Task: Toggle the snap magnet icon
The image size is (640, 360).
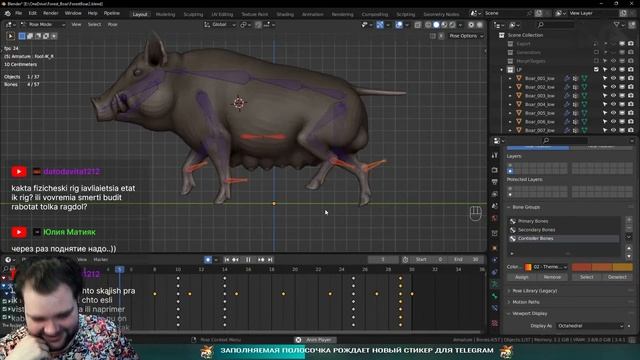Action: pyautogui.click(x=258, y=25)
